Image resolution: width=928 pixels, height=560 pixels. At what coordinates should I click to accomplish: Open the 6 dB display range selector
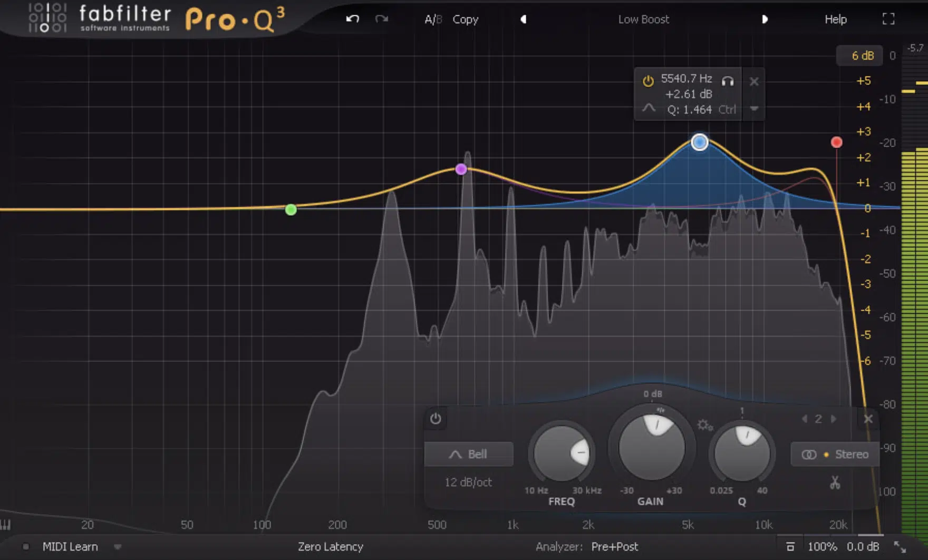(860, 55)
